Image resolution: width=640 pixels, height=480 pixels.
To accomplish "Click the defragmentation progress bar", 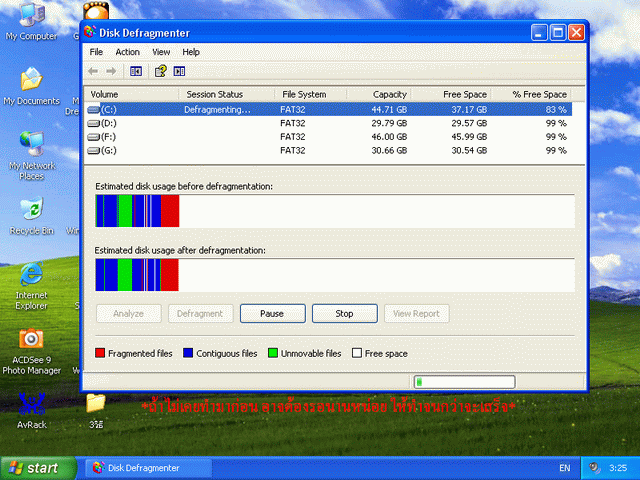I will coord(464,382).
